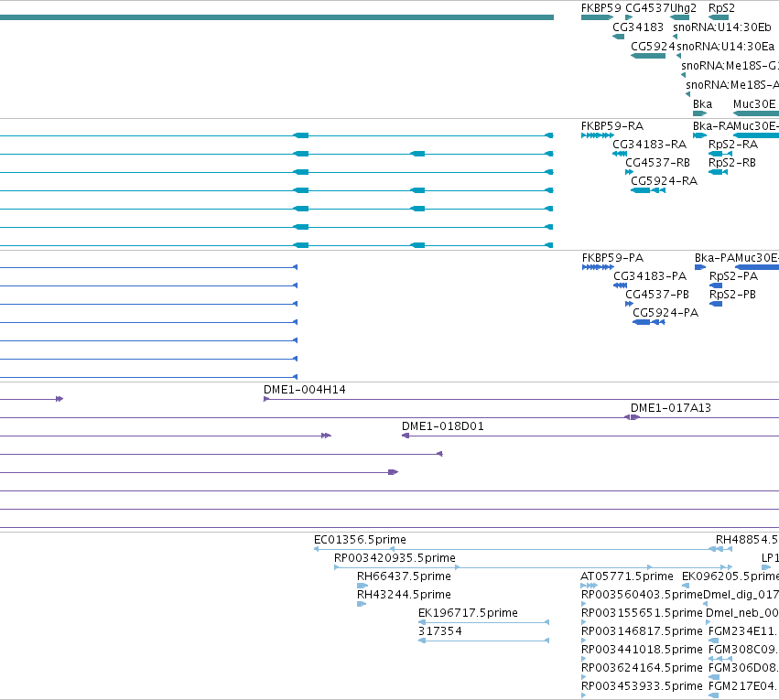Click the CG5924-PA protein glyph
The image size is (779, 700).
pos(648,322)
